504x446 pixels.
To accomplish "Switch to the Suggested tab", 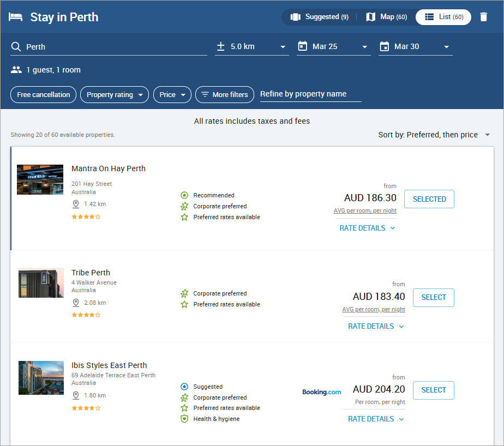I will coord(320,17).
